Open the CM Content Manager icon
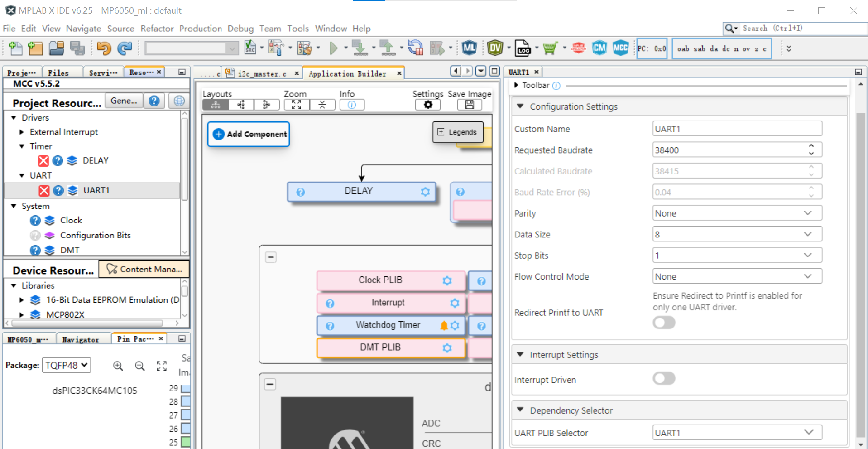 point(599,48)
